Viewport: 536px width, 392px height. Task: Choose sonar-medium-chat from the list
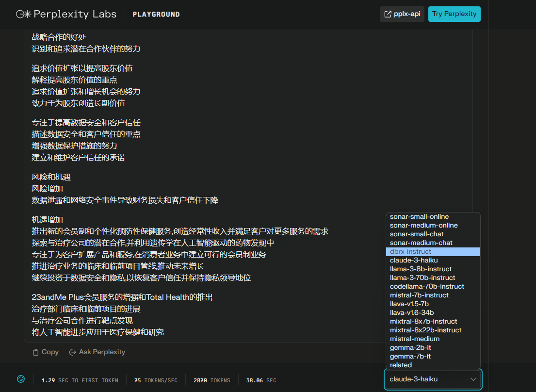[421, 243]
